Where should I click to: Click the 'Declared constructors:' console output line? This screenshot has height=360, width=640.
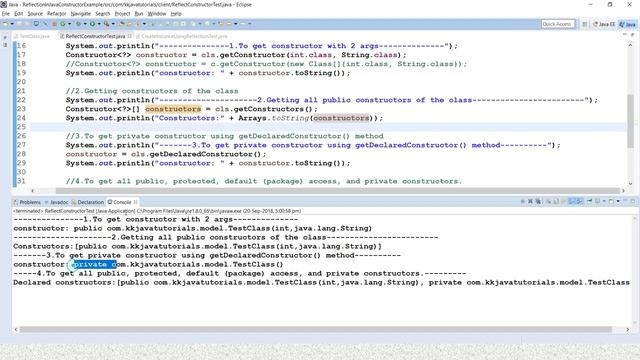click(321, 282)
